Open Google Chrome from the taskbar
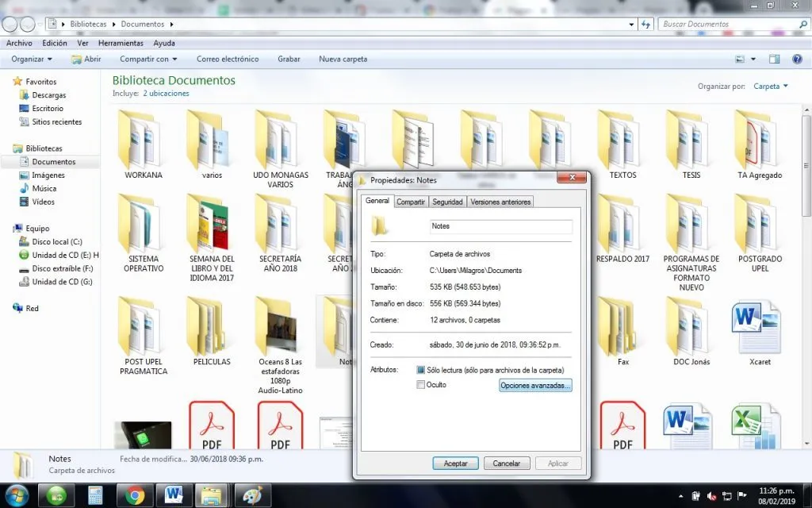 tap(135, 495)
